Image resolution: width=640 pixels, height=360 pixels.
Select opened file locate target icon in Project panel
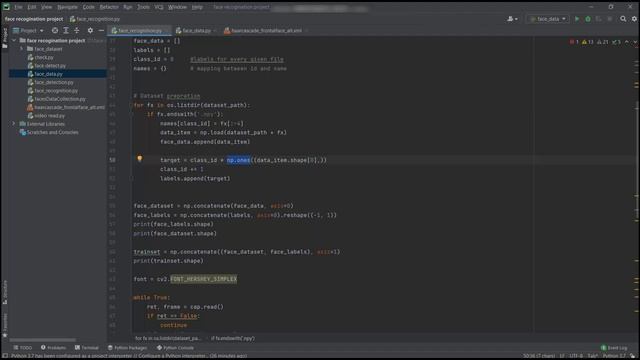(55, 31)
